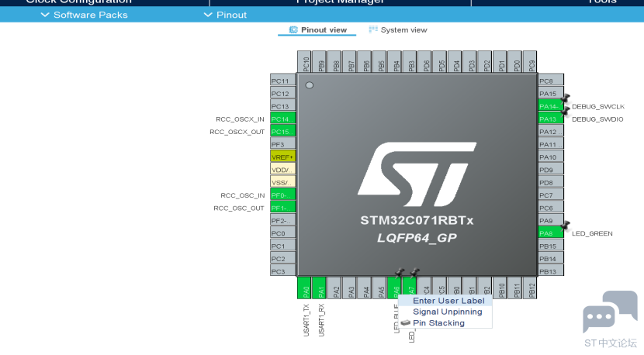Select unassigned pin PC11
This screenshot has height=355, width=644.
[282, 81]
